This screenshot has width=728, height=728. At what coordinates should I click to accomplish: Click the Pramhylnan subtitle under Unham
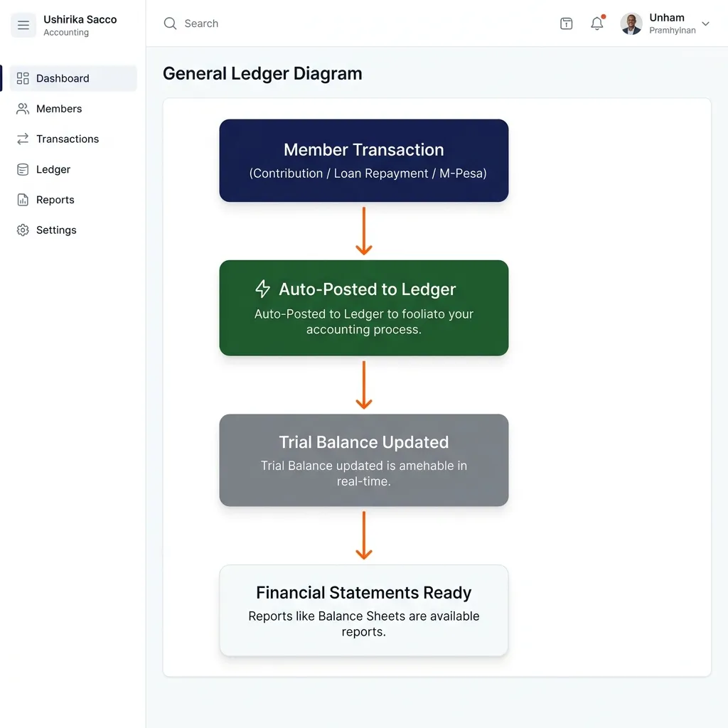[x=673, y=30]
